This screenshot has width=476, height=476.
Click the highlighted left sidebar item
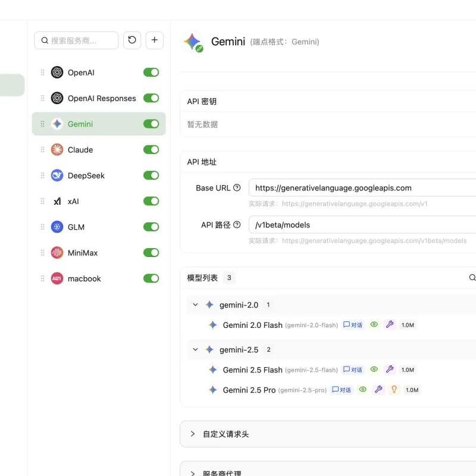[x=12, y=85]
